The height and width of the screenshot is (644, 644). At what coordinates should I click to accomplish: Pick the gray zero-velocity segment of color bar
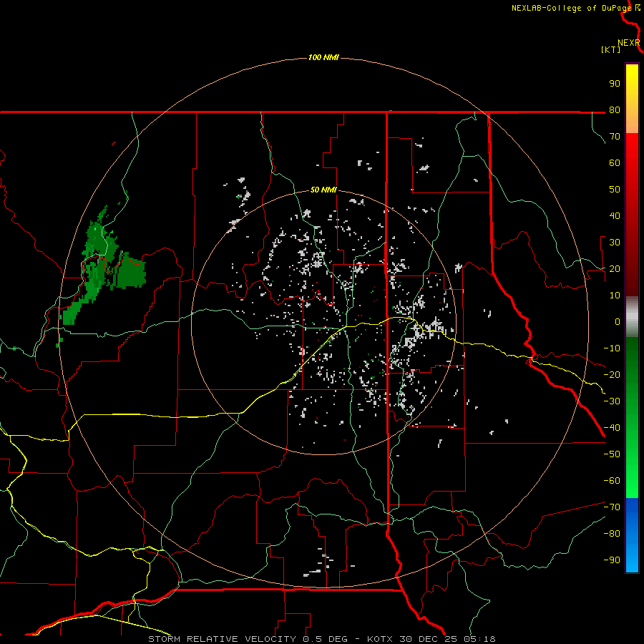coord(632,317)
